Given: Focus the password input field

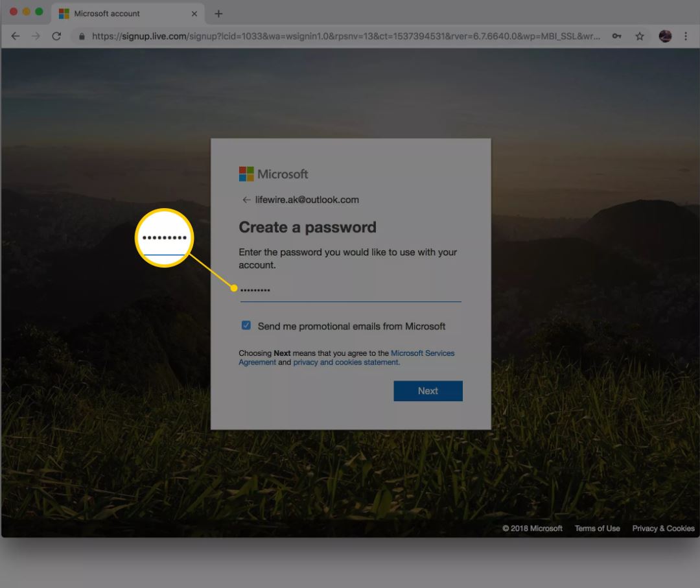Looking at the screenshot, I should (351, 290).
